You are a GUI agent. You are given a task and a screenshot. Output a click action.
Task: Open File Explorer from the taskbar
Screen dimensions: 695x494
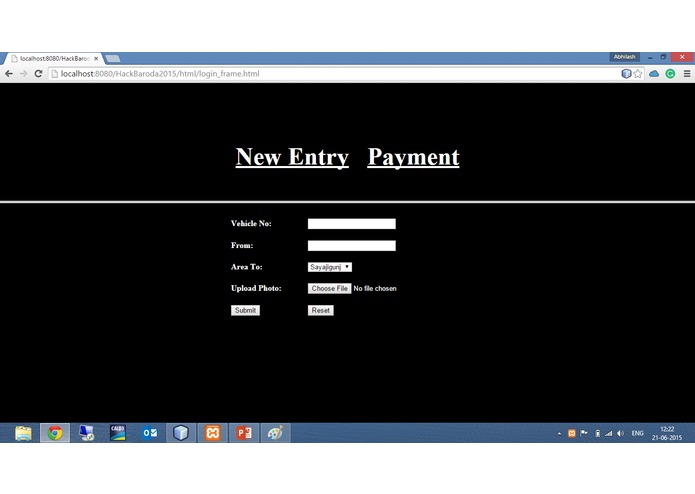click(23, 433)
